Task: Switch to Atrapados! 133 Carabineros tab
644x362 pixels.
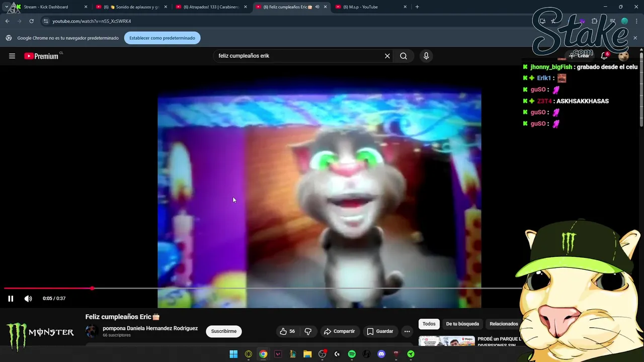Action: [211, 7]
